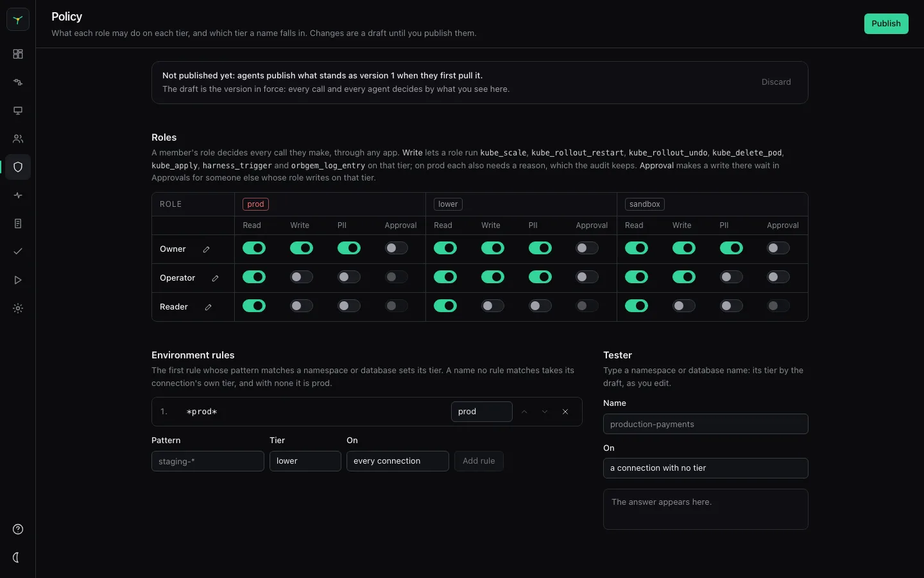
Task: Move the *prod* rule up with the arrow
Action: point(524,412)
